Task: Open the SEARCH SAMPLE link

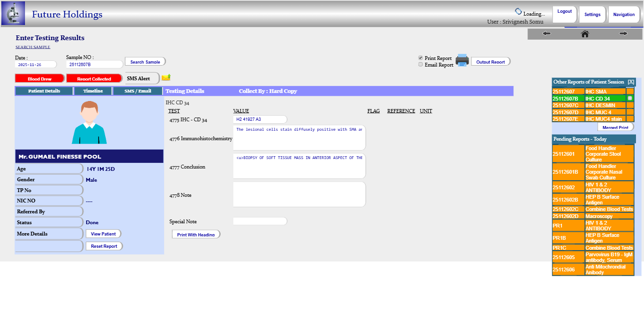Action: point(33,47)
